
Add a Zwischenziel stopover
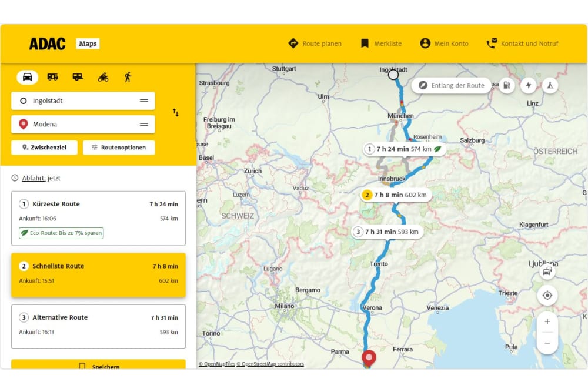coord(44,148)
